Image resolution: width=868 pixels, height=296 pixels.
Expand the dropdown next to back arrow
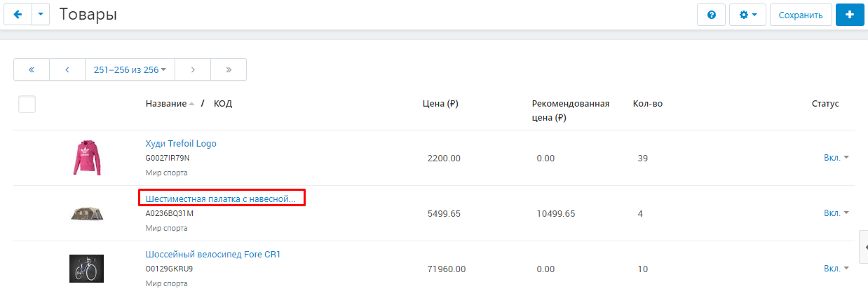[x=41, y=14]
